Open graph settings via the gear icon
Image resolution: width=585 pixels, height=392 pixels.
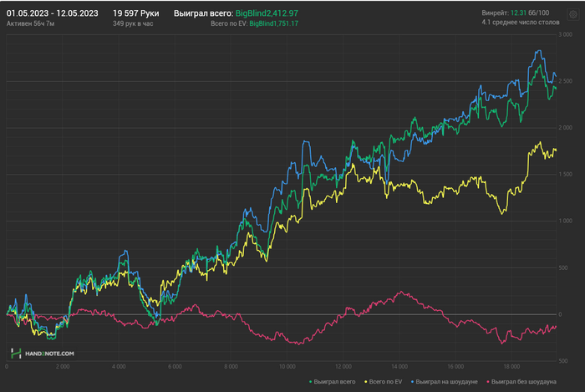[573, 14]
